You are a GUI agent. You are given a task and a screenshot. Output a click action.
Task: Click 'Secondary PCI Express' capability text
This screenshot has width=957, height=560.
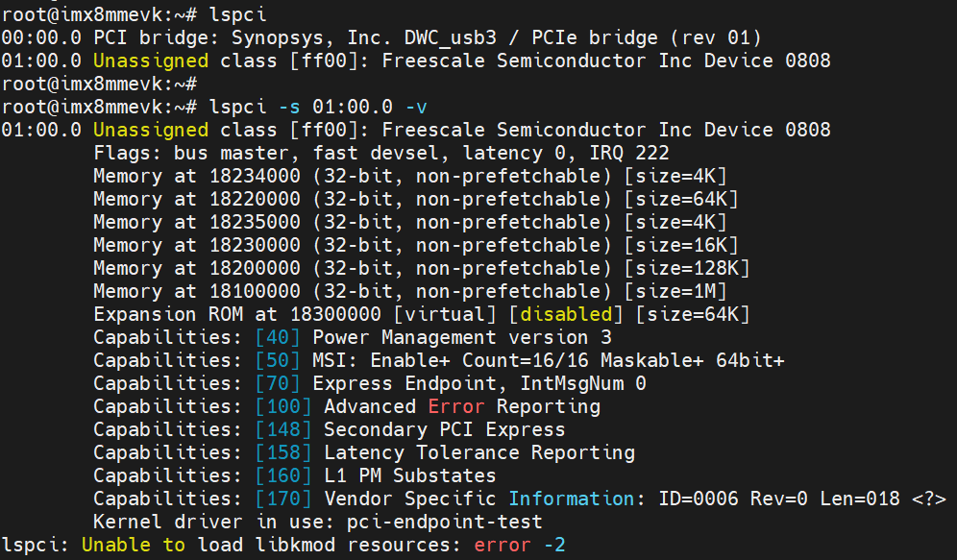[444, 429]
